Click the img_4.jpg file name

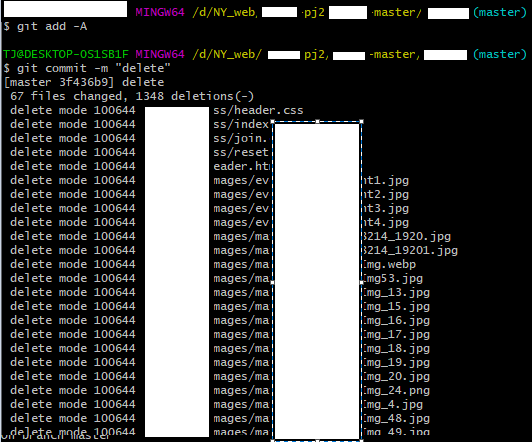click(x=393, y=404)
